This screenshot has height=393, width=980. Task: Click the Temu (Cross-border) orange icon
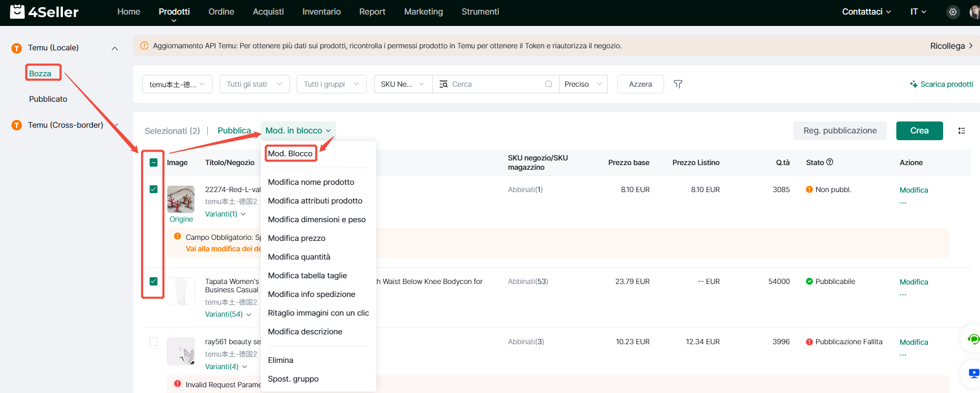click(17, 125)
